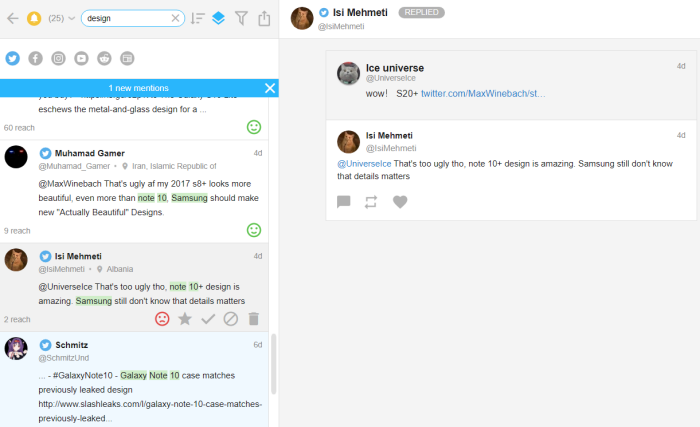Click the 2 reach label
700x427 pixels.
point(17,319)
